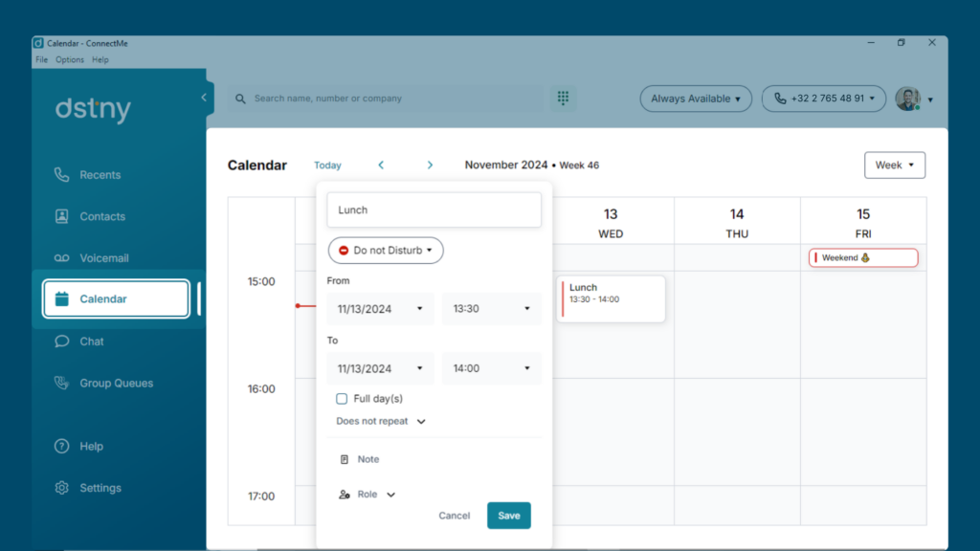Open the Options menu
980x551 pixels.
[x=69, y=60]
